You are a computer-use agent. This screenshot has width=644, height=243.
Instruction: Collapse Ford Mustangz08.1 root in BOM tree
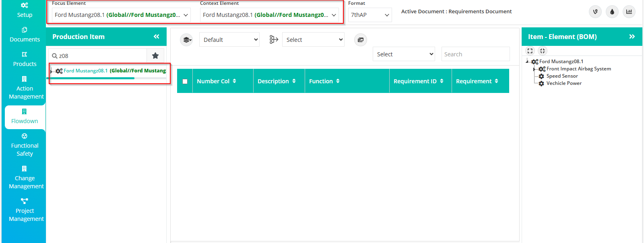click(x=527, y=62)
